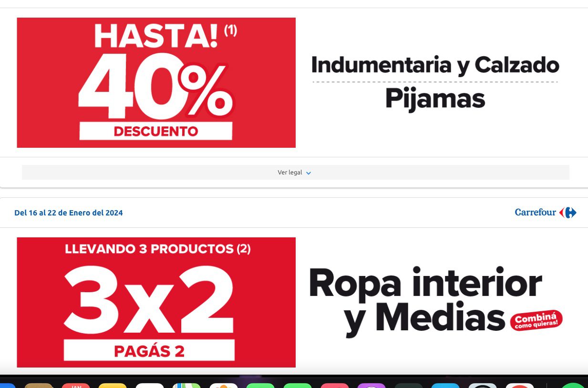The width and height of the screenshot is (588, 388).
Task: Open the Maps icon in the dock
Action: (186, 385)
